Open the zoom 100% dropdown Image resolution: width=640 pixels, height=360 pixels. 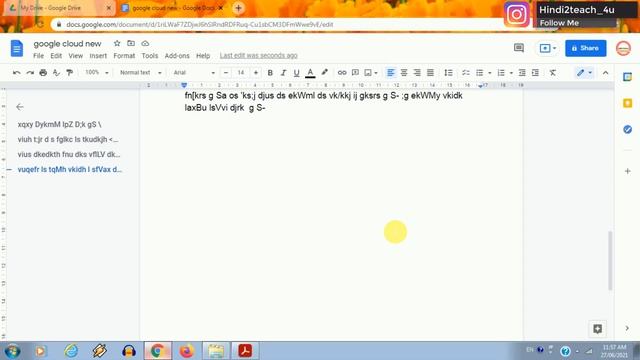pos(97,73)
